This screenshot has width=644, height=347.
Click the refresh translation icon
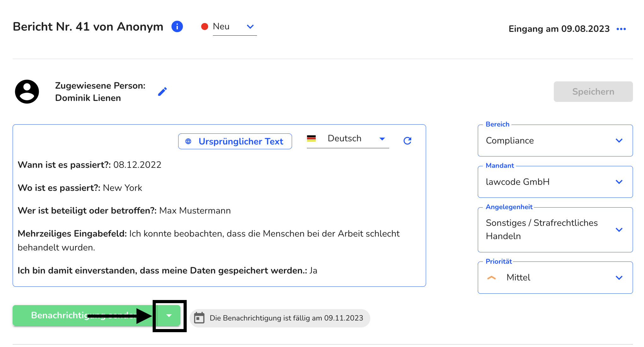(x=407, y=141)
